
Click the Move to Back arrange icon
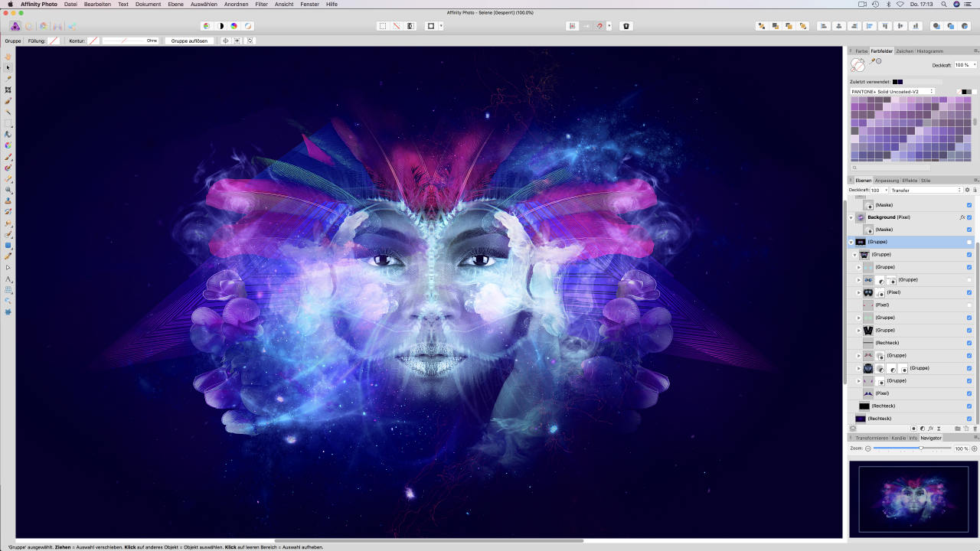tap(762, 26)
